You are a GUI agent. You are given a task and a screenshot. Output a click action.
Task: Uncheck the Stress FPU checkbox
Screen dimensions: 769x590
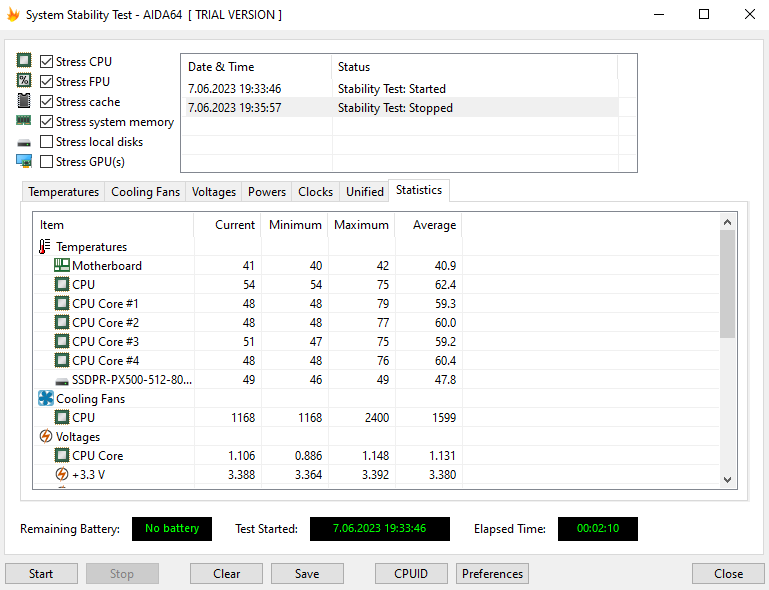click(x=46, y=81)
